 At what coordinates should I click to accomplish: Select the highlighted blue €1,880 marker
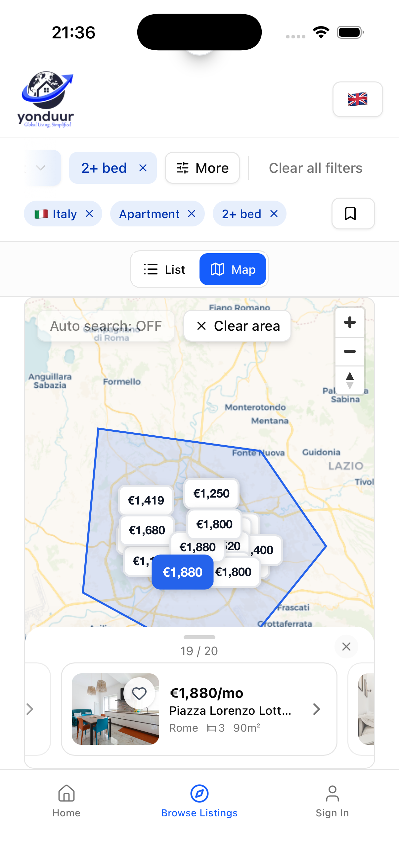point(182,572)
